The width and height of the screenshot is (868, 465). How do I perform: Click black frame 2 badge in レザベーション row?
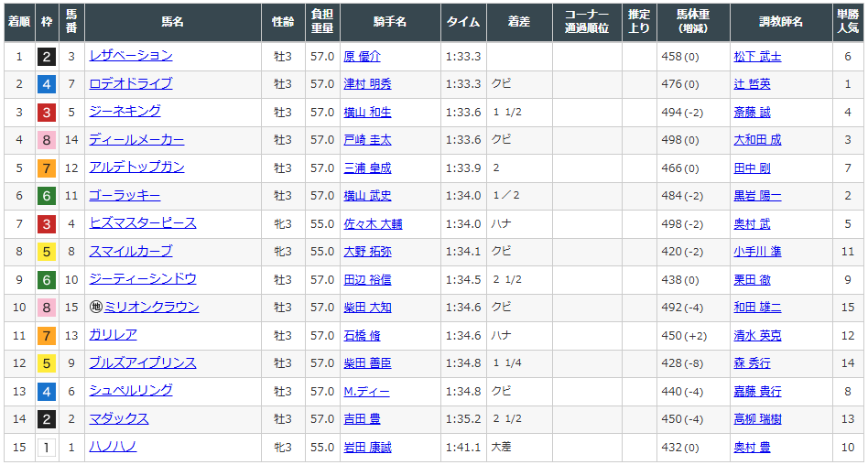click(46, 57)
